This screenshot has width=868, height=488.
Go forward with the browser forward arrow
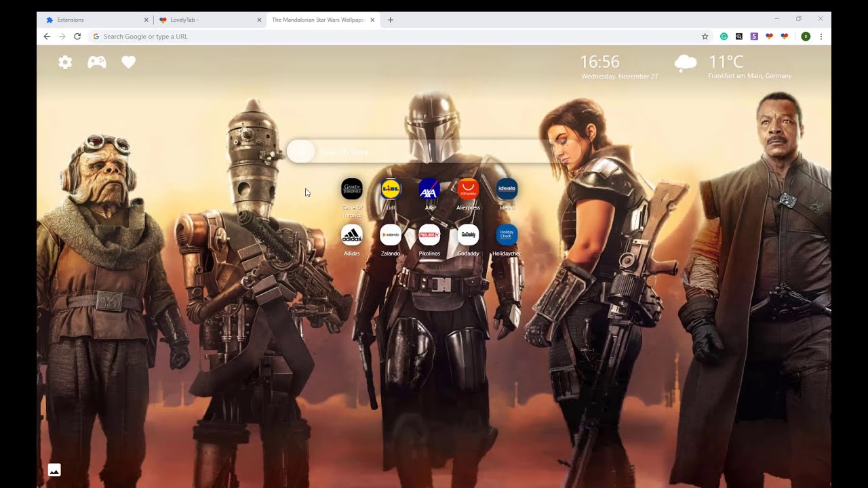62,37
